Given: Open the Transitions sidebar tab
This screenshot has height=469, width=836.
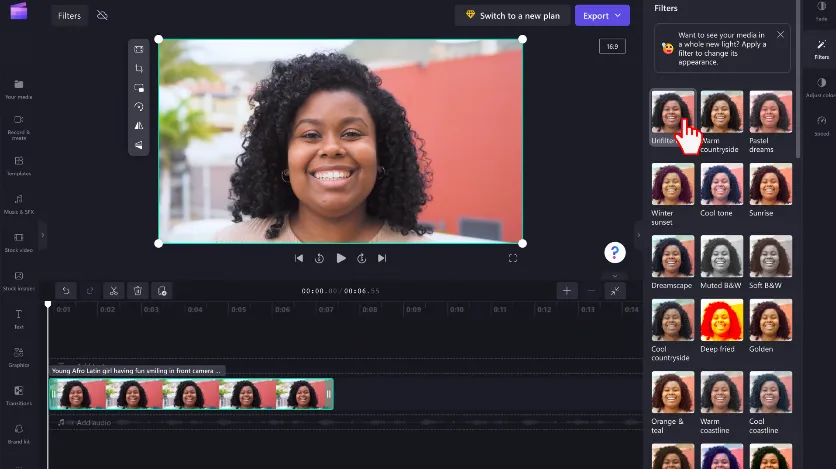Looking at the screenshot, I should (19, 396).
